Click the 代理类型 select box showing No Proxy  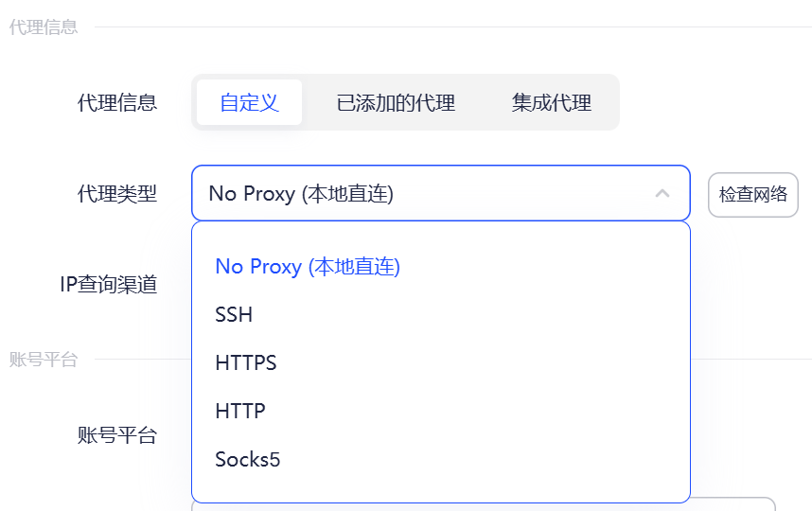[x=416, y=194]
